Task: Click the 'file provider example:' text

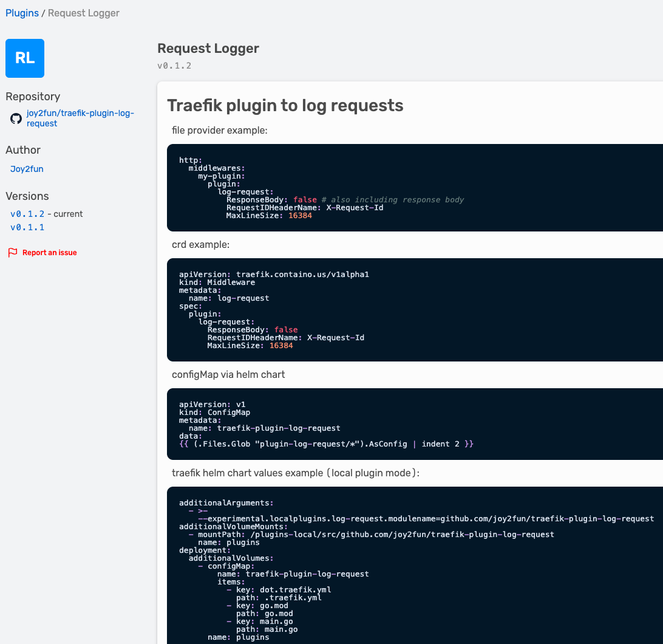Action: tap(219, 131)
